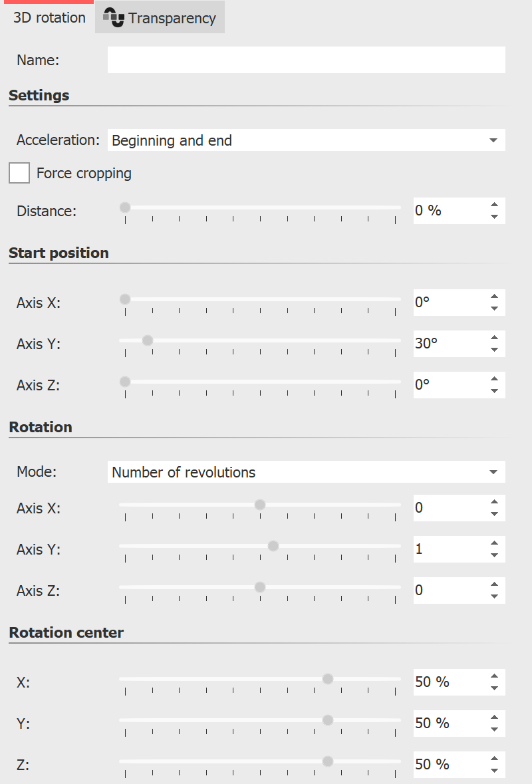Image resolution: width=532 pixels, height=784 pixels.
Task: Click the start position Axis X slider handle
Action: coord(124,299)
